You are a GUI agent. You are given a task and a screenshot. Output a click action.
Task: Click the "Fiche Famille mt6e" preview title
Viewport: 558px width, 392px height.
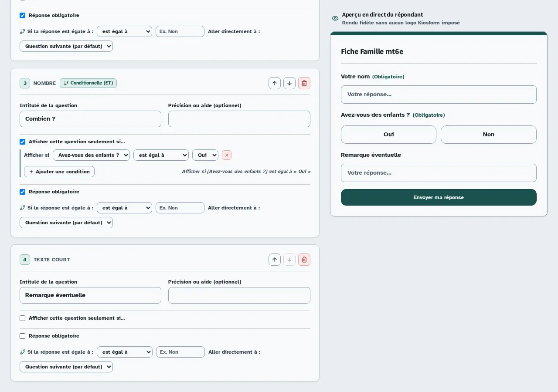click(372, 51)
